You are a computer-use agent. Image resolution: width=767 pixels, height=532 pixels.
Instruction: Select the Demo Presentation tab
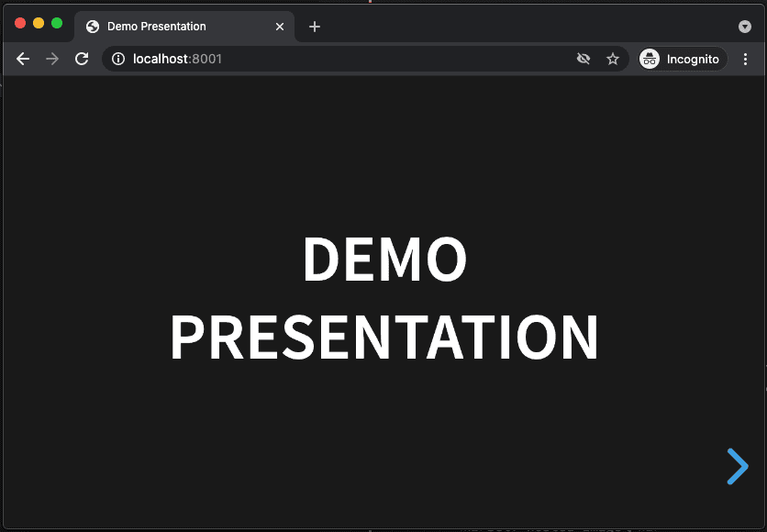(x=184, y=27)
